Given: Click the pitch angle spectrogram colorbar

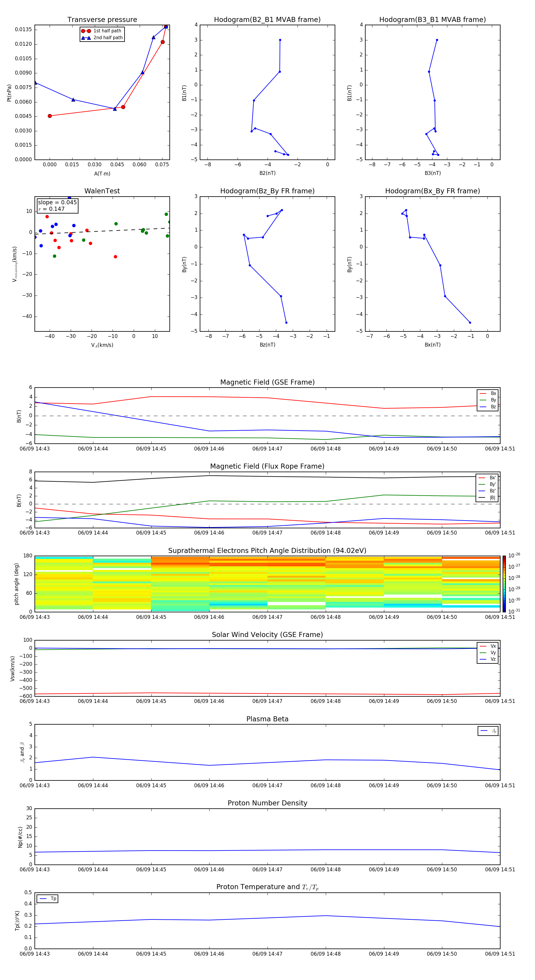Looking at the screenshot, I should 504,584.
